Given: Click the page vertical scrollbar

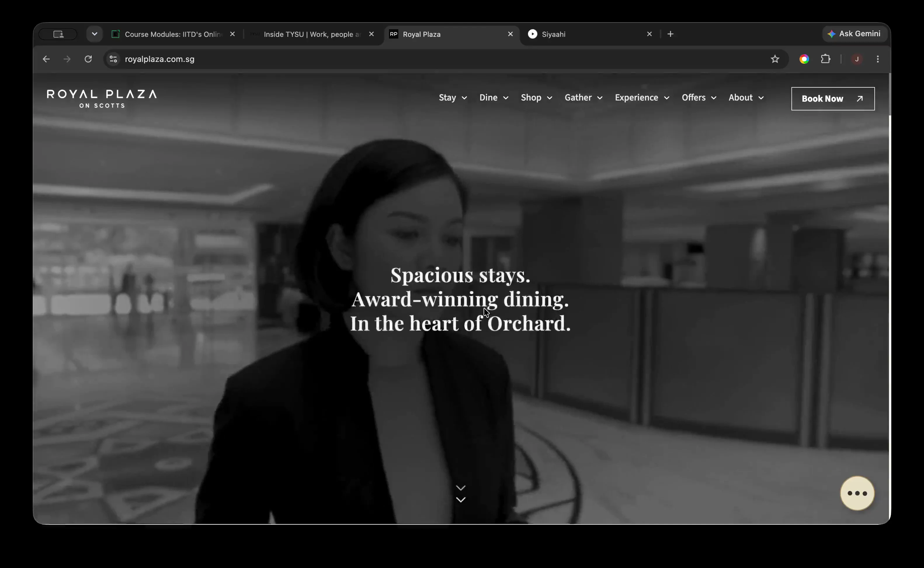Looking at the screenshot, I should pos(890,94).
